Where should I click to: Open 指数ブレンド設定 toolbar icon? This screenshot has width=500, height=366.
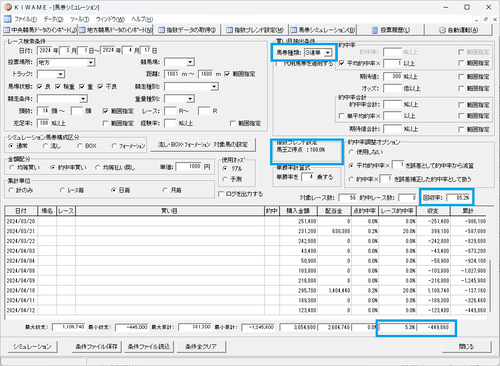(x=230, y=30)
